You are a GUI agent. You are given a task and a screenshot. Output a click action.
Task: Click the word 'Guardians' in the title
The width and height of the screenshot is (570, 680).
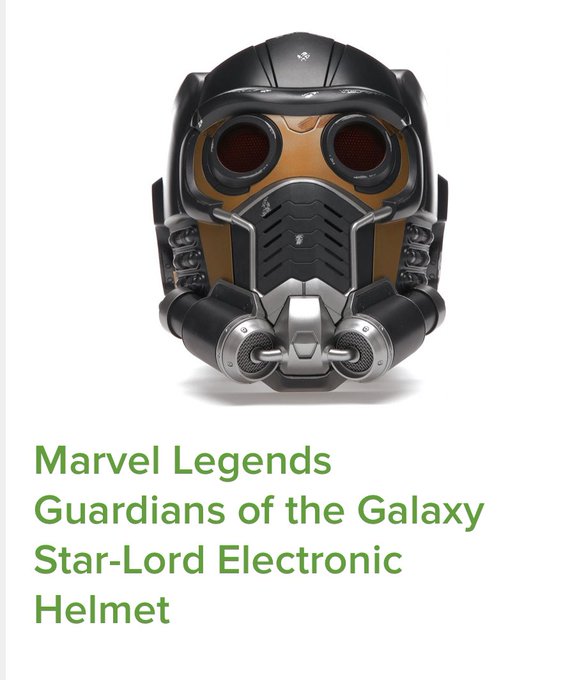[130, 512]
